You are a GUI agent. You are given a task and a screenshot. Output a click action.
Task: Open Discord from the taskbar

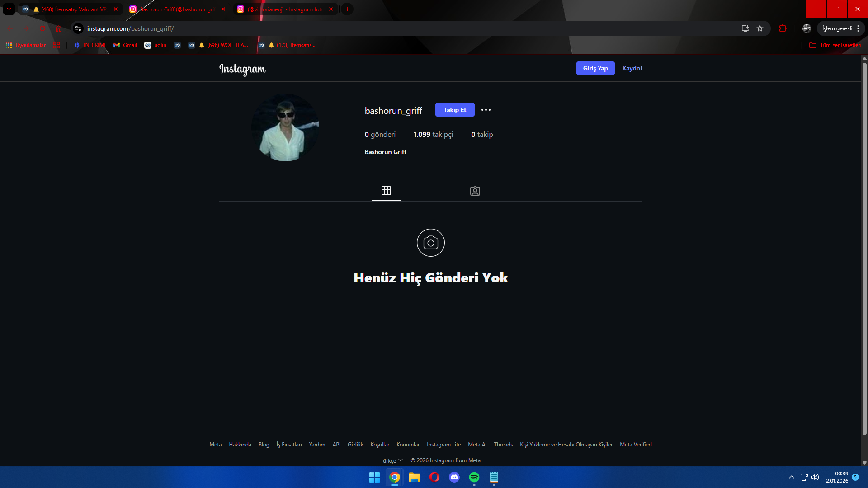[x=454, y=477]
